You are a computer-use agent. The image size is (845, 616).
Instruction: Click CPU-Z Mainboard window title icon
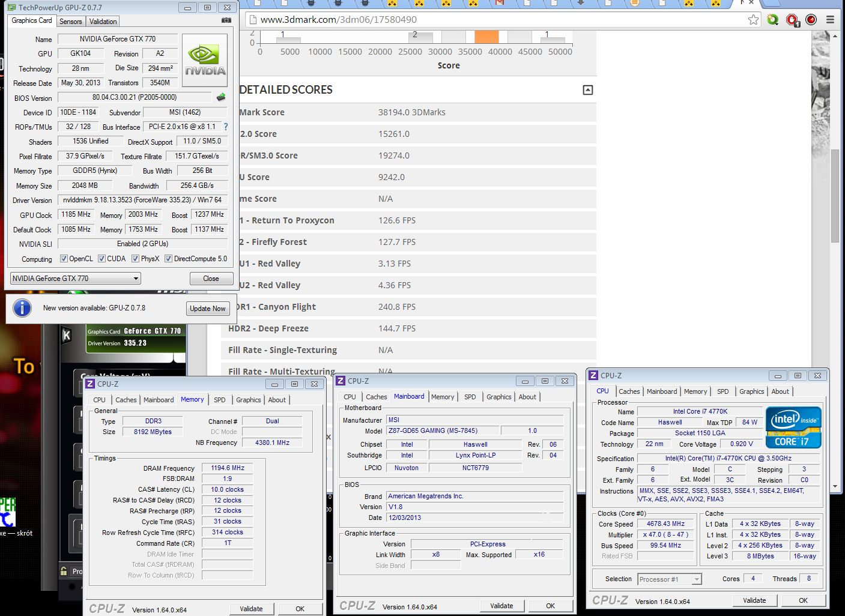pos(341,381)
